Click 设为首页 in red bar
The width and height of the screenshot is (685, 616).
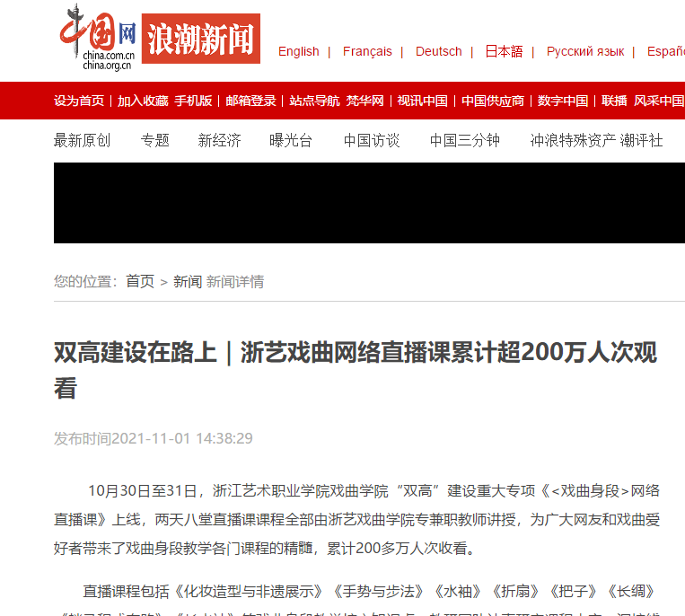(79, 101)
